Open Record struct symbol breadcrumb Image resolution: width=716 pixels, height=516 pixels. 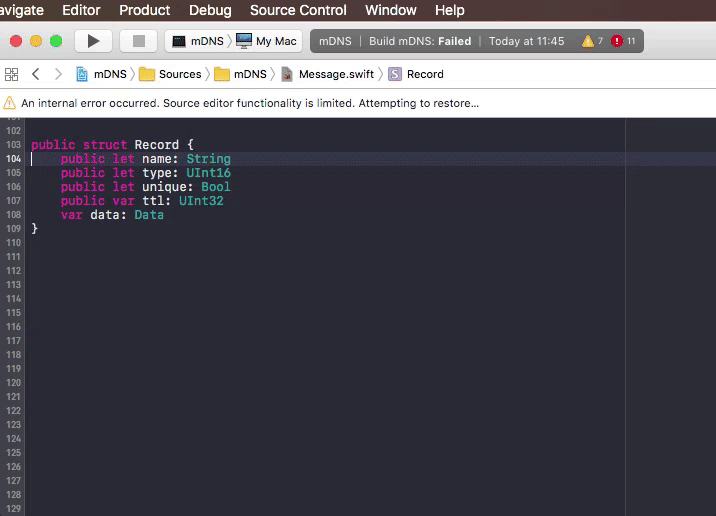click(x=416, y=74)
